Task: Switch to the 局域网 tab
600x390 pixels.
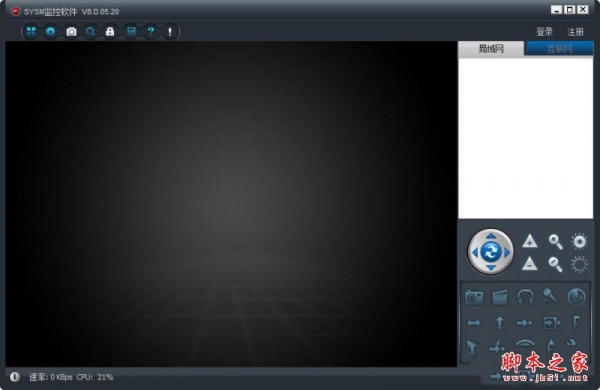Action: pyautogui.click(x=491, y=49)
